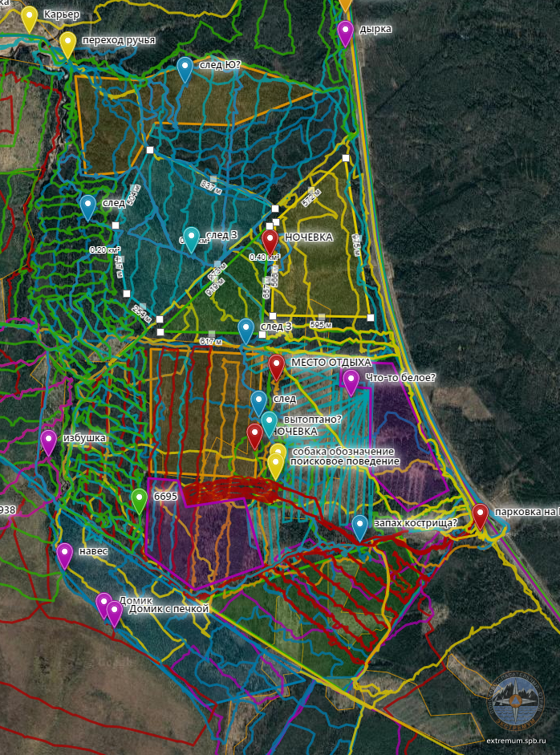This screenshot has width=560, height=755.
Task: Select the yellow переход ручья marker
Action: [67, 43]
